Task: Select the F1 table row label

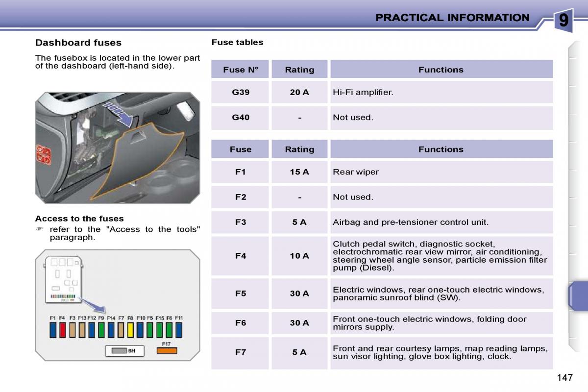Action: pos(240,171)
